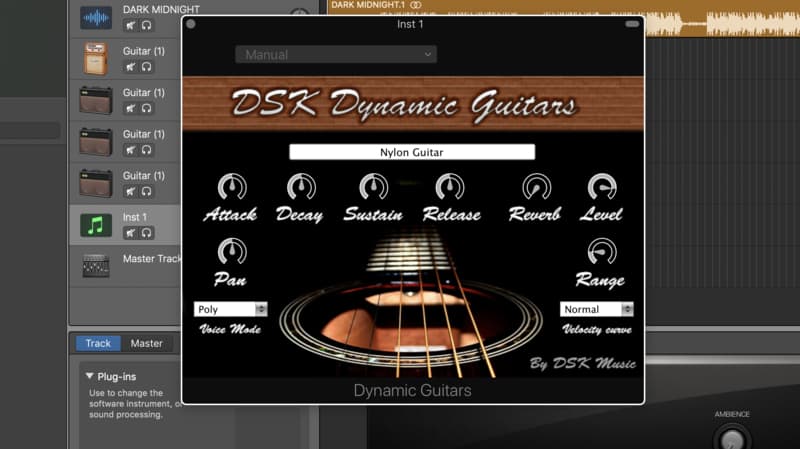This screenshot has height=449, width=800.
Task: Solo the third Guitar (1) track
Action: pyautogui.click(x=146, y=149)
